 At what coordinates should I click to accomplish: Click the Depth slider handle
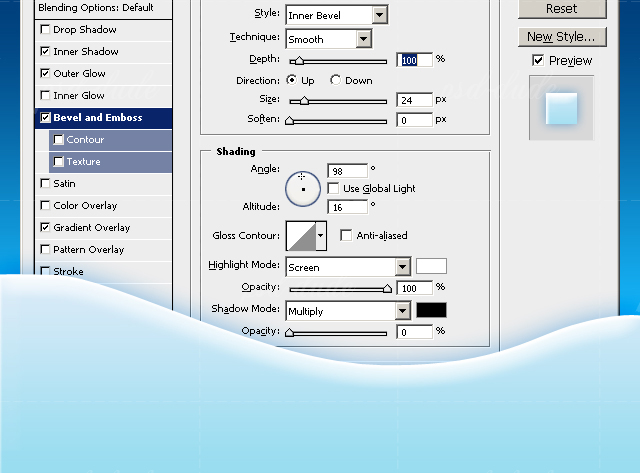[299, 60]
